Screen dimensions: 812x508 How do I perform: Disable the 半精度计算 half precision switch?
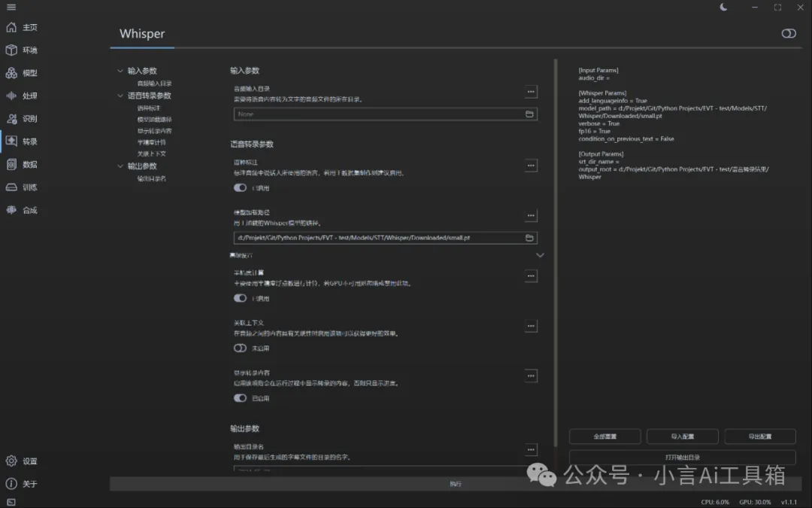pos(240,298)
